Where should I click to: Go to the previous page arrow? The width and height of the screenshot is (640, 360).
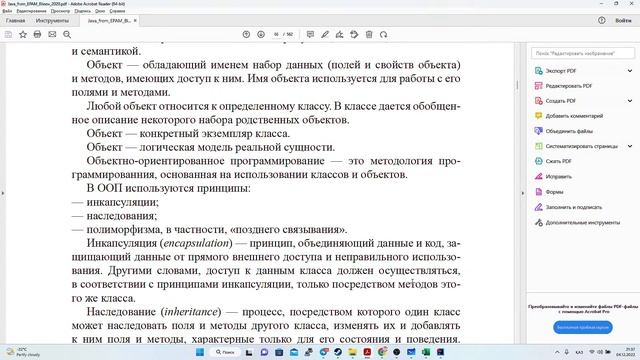(x=246, y=35)
